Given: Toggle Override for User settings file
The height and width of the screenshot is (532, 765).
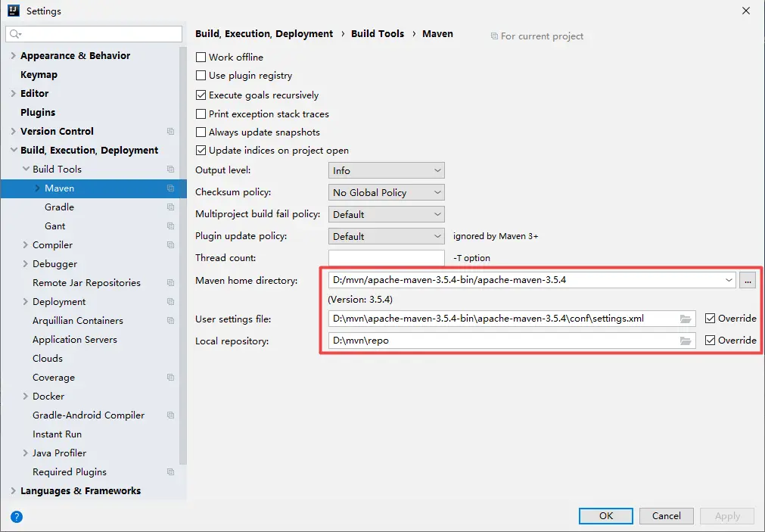Looking at the screenshot, I should 711,319.
